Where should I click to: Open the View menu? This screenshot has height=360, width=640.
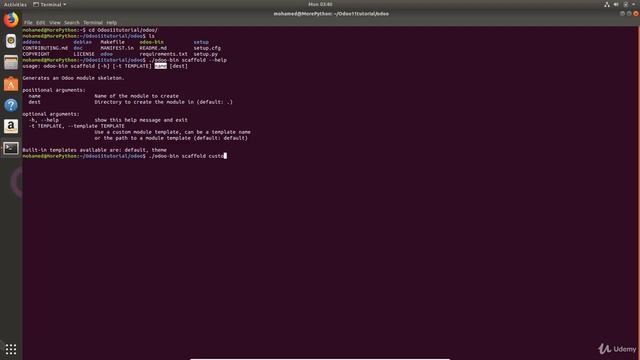(x=55, y=22)
